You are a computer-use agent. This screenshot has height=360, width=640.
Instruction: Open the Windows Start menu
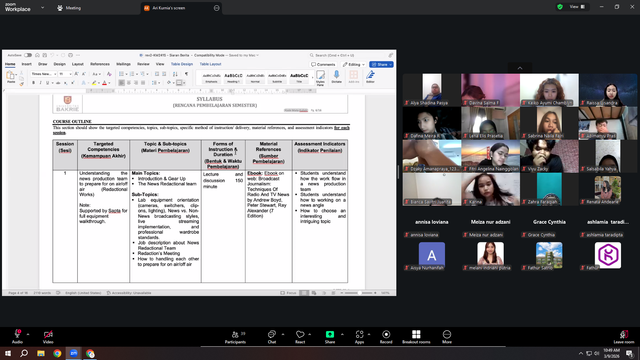tap(8, 353)
